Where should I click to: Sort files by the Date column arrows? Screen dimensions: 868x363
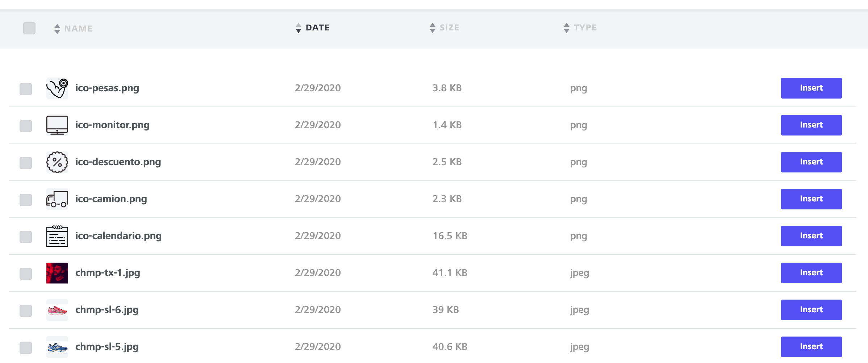[299, 28]
